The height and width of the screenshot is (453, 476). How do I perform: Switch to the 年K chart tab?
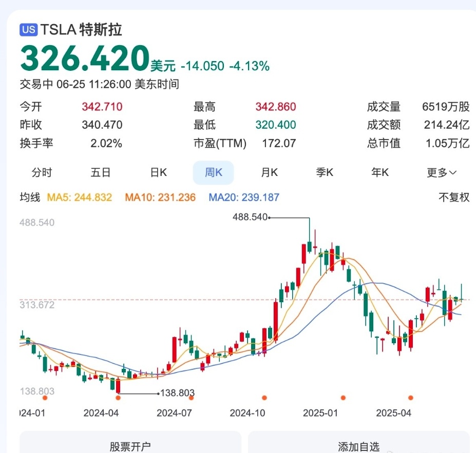[x=380, y=172]
